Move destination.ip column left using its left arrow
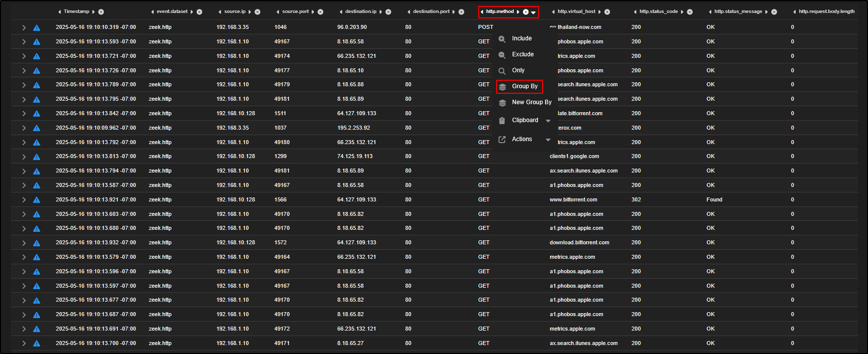The width and height of the screenshot is (868, 354). pos(340,11)
